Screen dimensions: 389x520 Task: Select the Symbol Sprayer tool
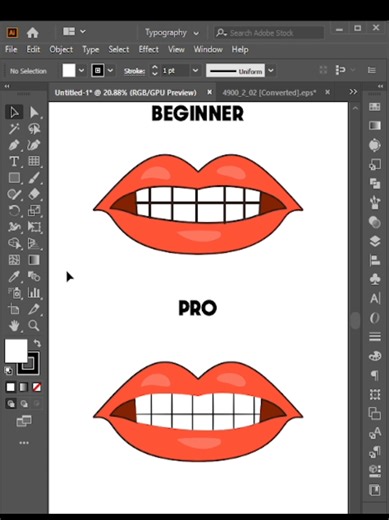[x=14, y=293]
